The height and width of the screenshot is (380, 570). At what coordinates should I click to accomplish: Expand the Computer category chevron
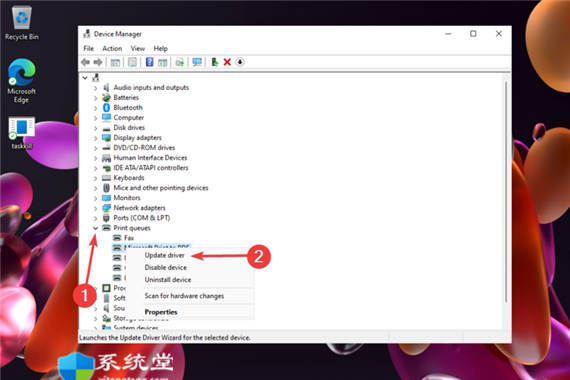95,118
